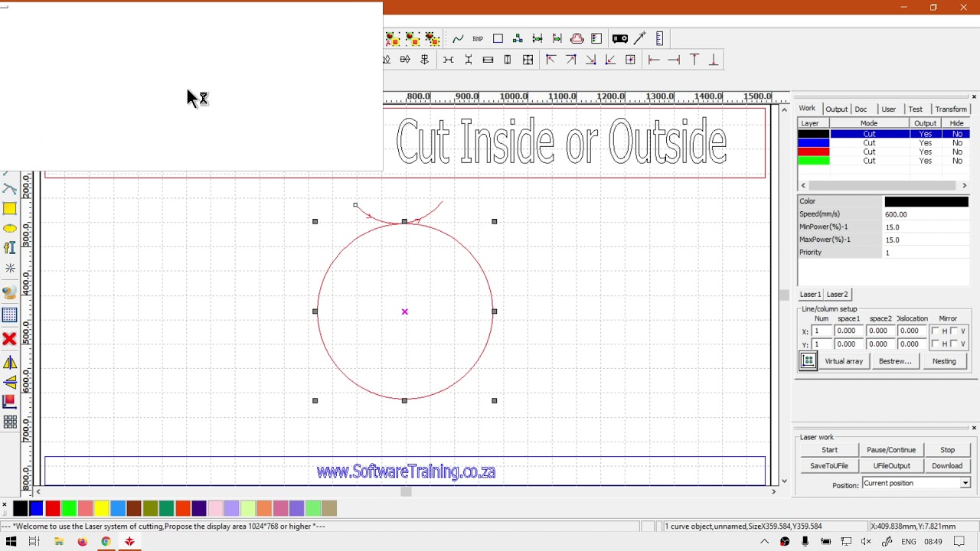Open the webcam capture tool
The width and height of the screenshot is (980, 551).
tap(9, 292)
